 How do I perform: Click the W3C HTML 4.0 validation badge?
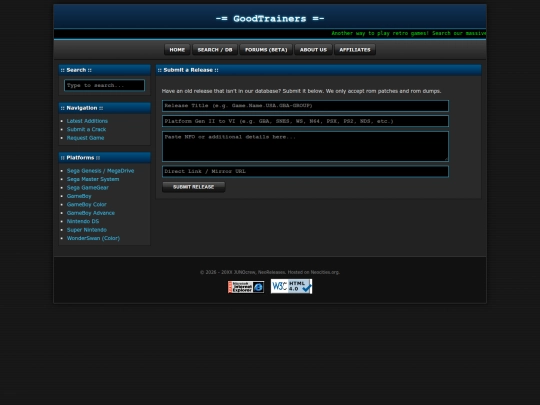[x=291, y=286]
